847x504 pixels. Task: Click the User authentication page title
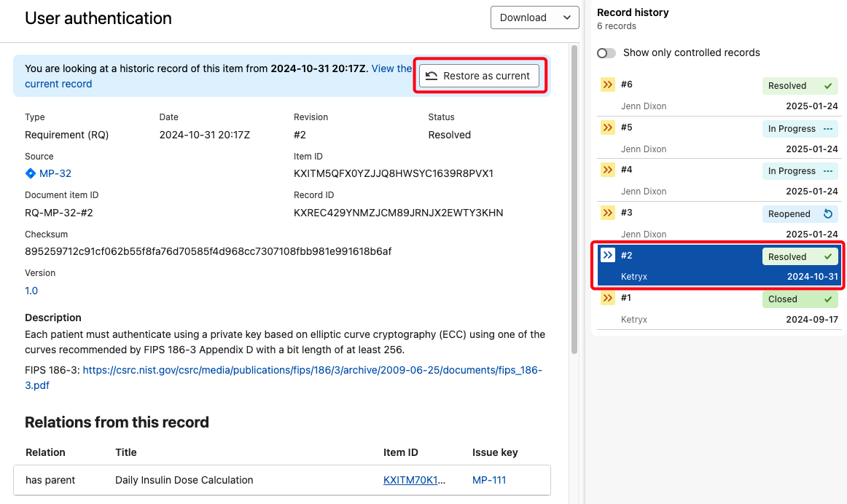[98, 18]
